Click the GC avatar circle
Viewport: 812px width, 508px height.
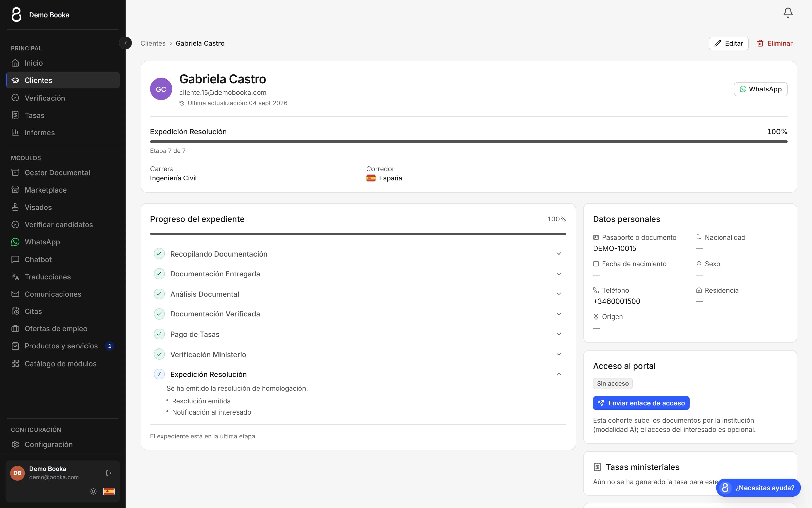[x=161, y=89]
